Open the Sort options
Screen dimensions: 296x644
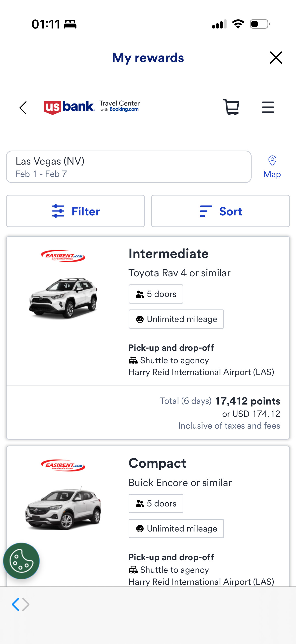pos(220,211)
